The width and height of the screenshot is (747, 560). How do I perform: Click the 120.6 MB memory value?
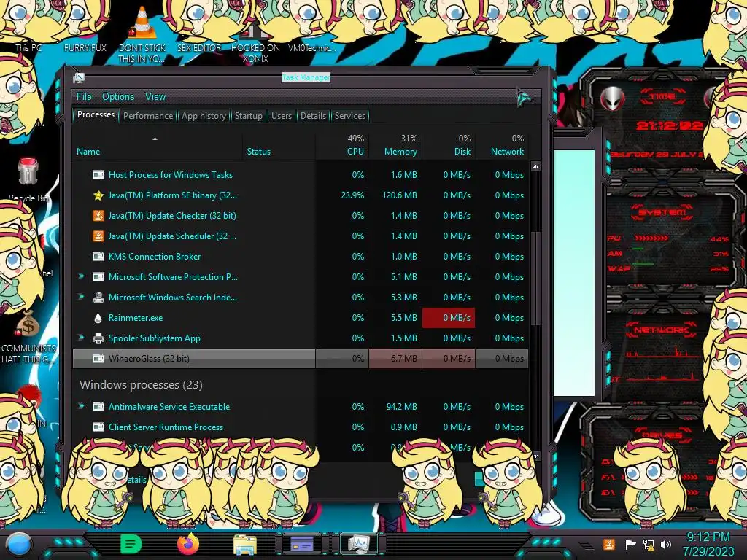click(x=399, y=195)
